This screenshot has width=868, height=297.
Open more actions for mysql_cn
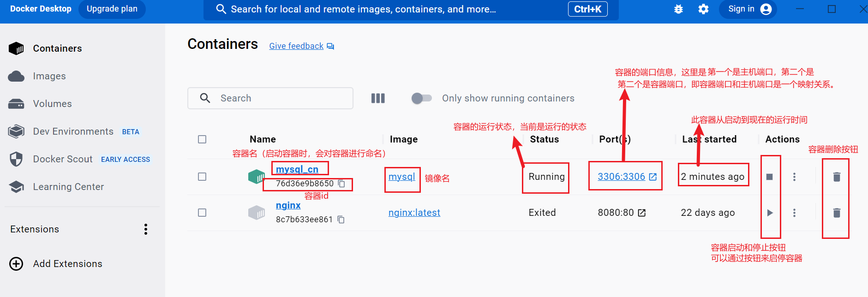pyautogui.click(x=794, y=177)
